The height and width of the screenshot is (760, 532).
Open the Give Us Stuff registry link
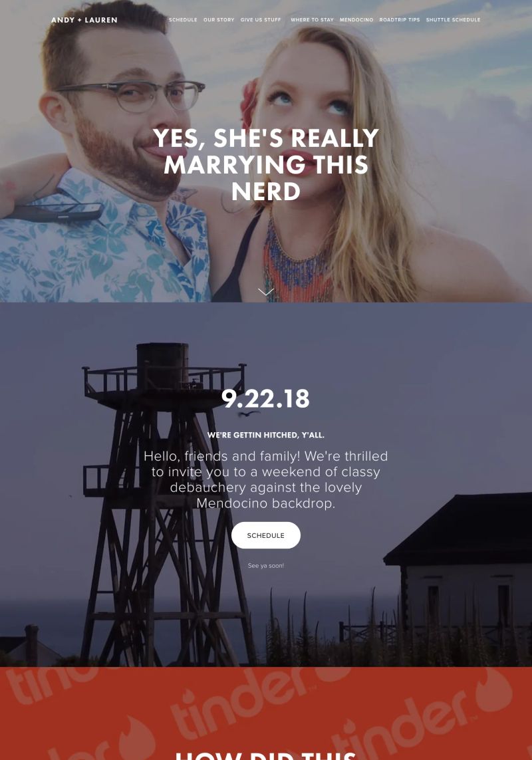(261, 20)
